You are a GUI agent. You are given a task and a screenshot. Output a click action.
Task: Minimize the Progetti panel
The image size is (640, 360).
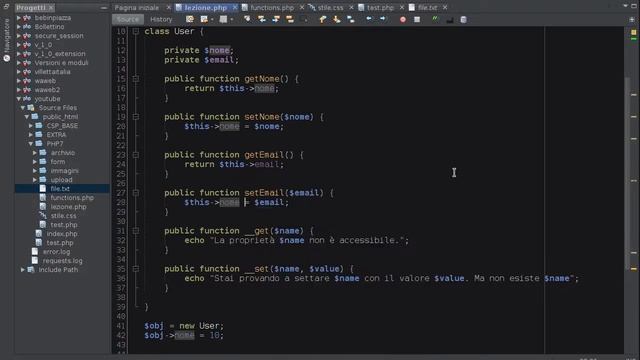[104, 7]
